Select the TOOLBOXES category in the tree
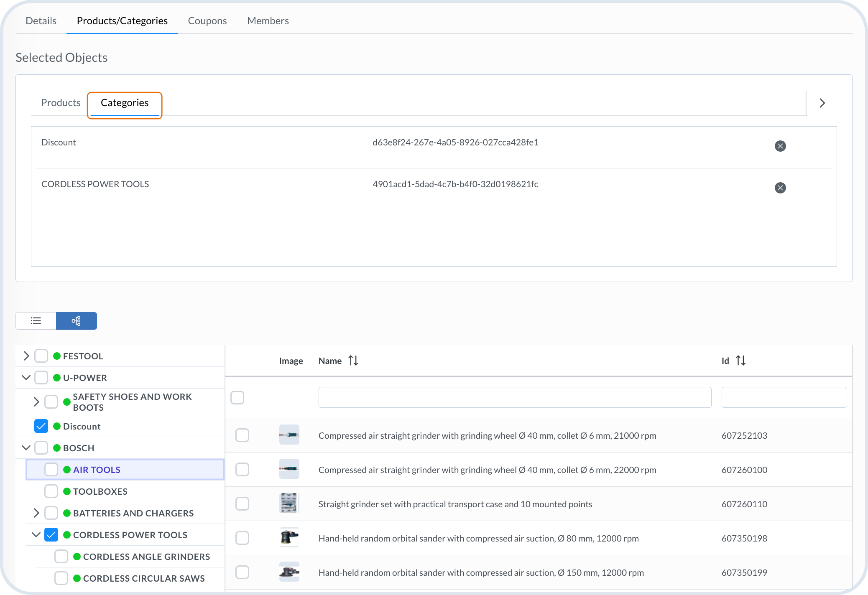The height and width of the screenshot is (595, 868). (100, 491)
